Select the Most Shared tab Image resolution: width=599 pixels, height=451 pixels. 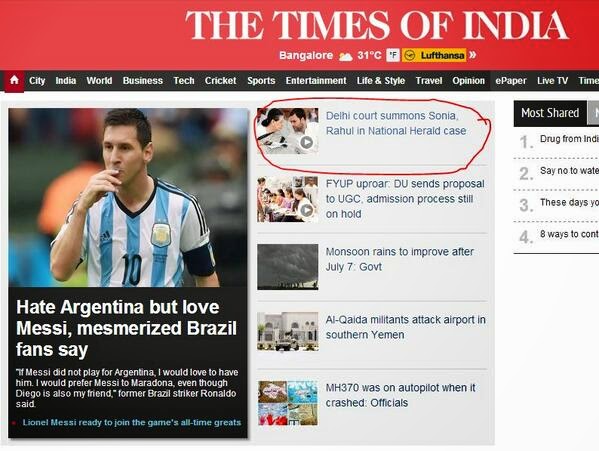click(550, 113)
